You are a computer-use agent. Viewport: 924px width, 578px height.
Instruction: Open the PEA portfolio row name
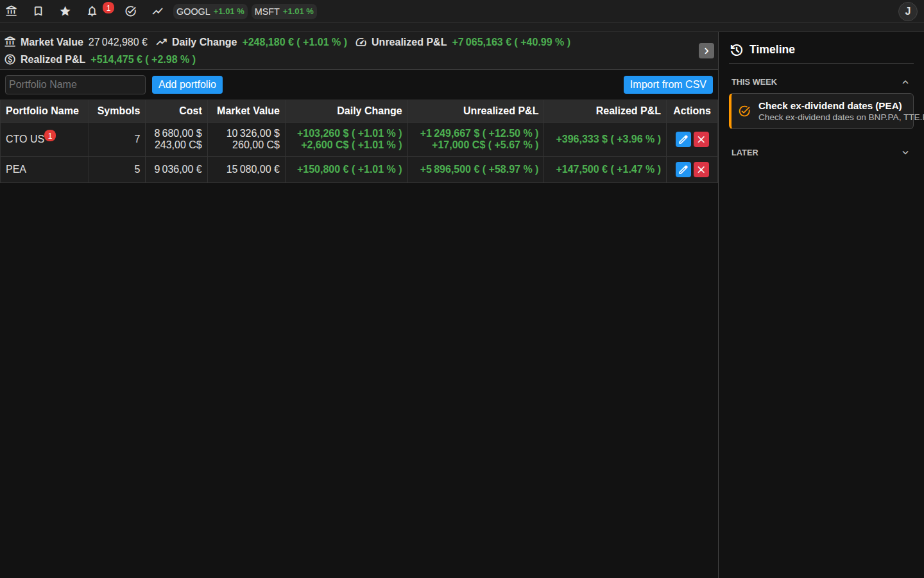[x=16, y=170]
